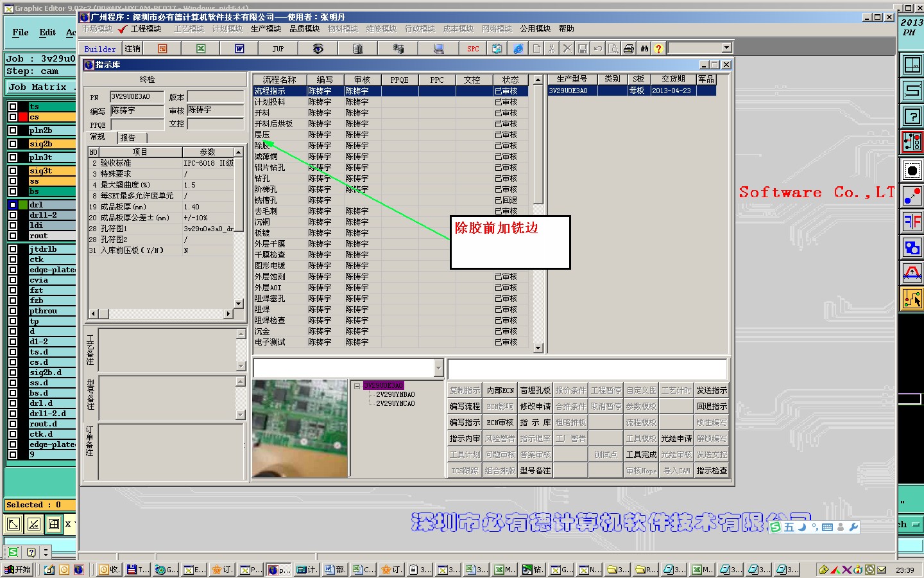Screen dimensions: 924x578
Task: Click the binoculars search icon
Action: click(x=644, y=49)
